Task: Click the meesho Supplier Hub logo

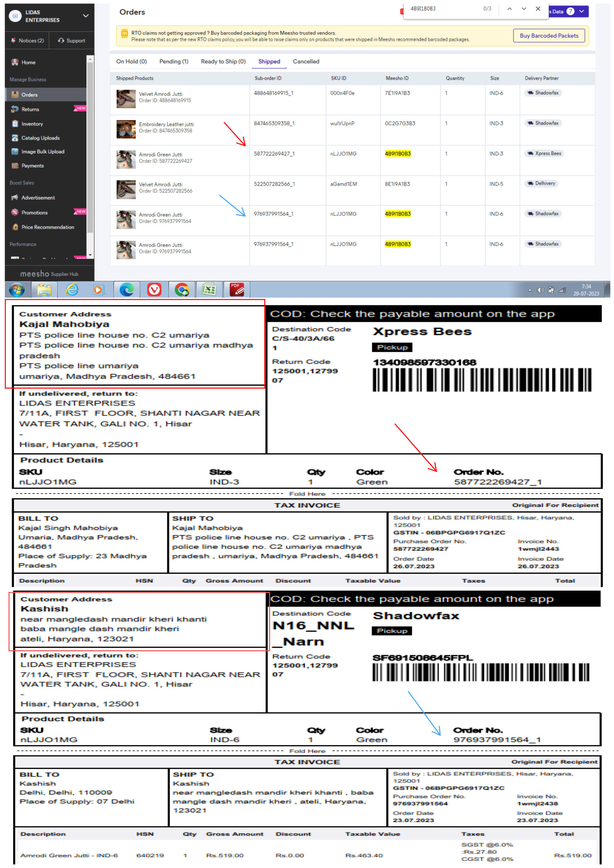Action: (x=49, y=273)
